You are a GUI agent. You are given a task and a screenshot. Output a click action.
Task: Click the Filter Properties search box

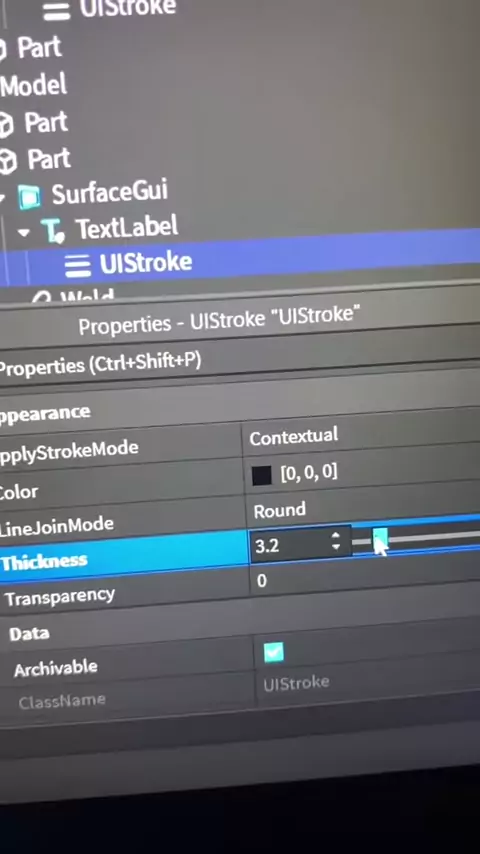(x=240, y=359)
